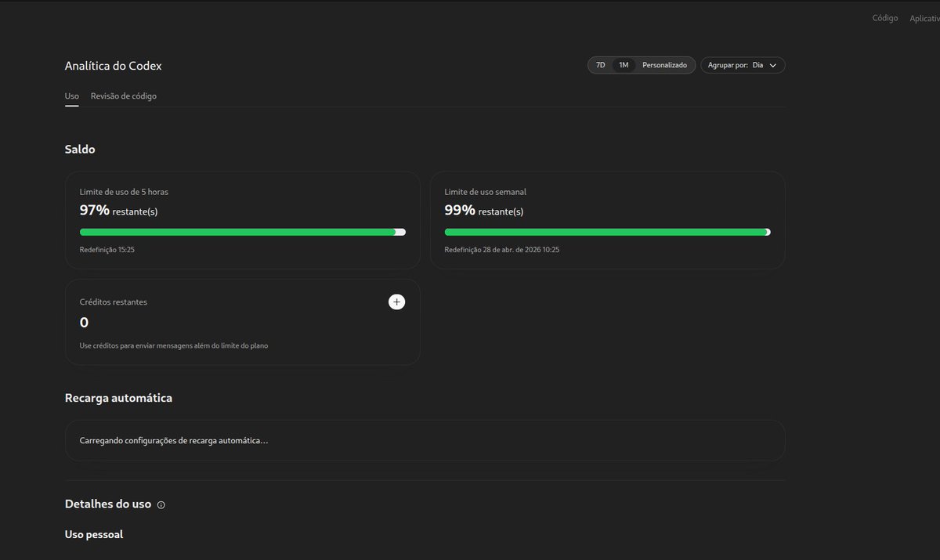Click Redefinição 28 de abr. de 2026 text
This screenshot has height=560, width=940.
(x=502, y=250)
